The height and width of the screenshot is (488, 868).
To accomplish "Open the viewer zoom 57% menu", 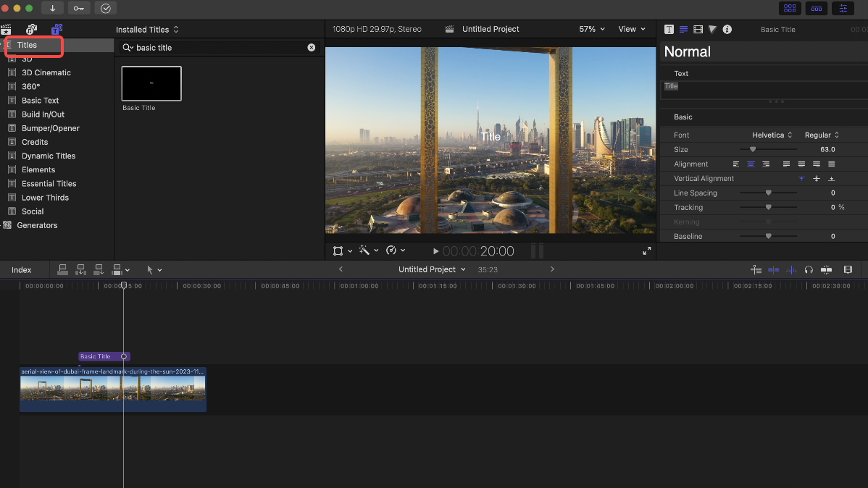I will tap(591, 29).
